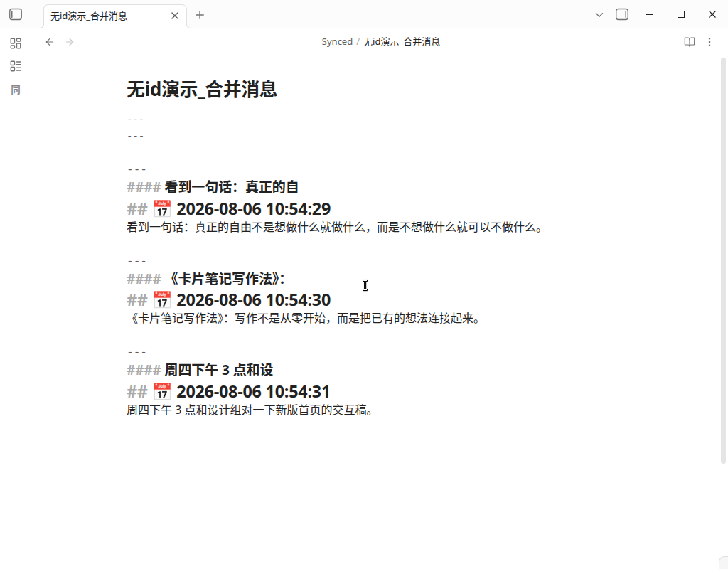Click the heading 2026-08-06 10:54:29

[x=254, y=209]
